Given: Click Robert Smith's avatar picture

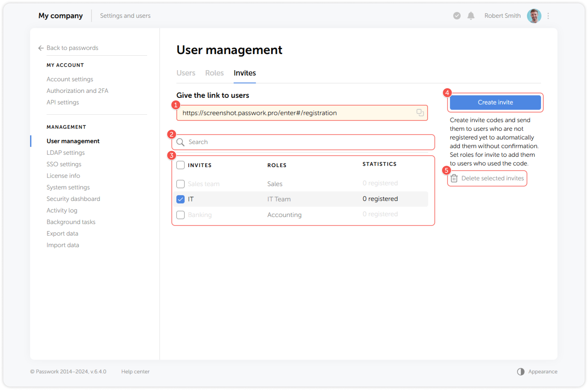Looking at the screenshot, I should (x=534, y=16).
